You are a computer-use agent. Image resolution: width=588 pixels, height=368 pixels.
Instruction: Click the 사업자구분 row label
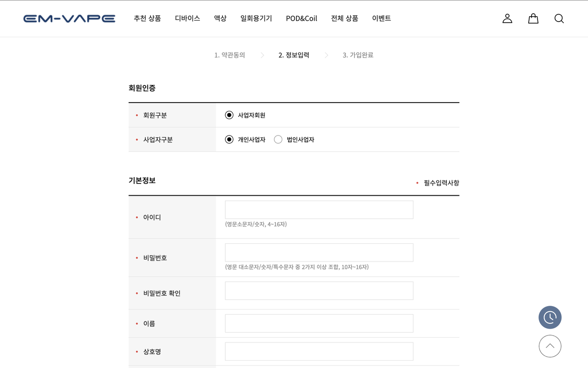coord(158,139)
